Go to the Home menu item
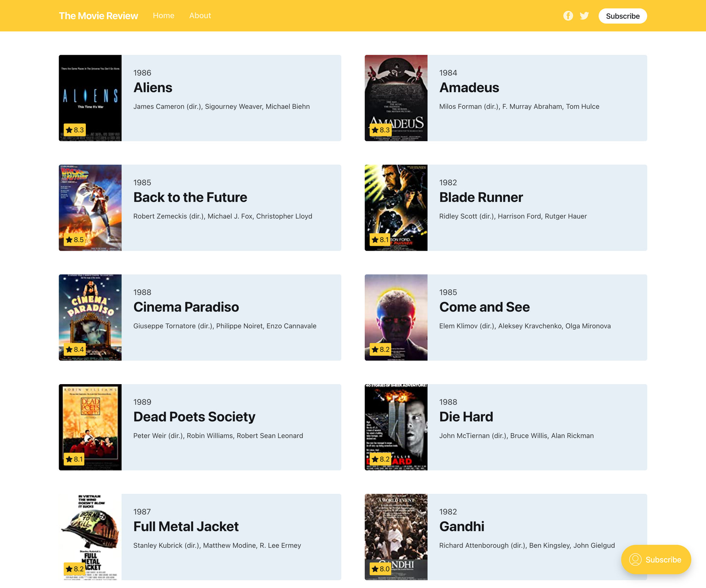Viewport: 706px width, 588px height. tap(163, 16)
